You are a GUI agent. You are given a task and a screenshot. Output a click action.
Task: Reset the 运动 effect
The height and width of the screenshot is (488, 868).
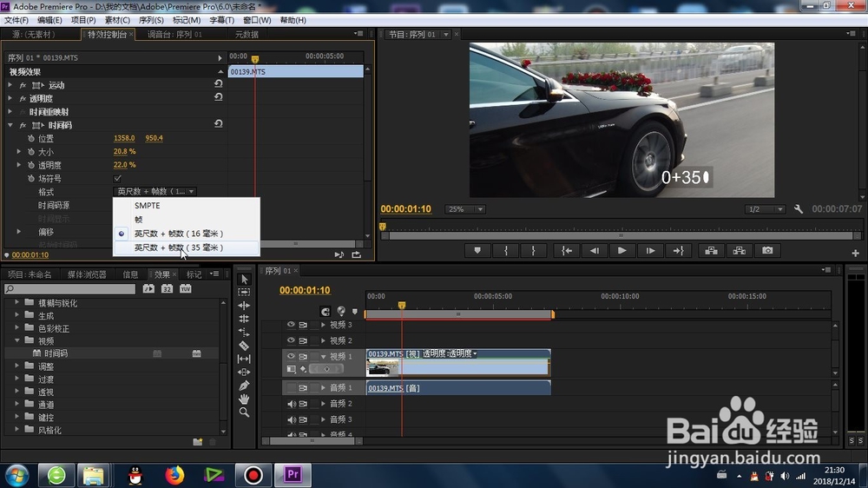(x=218, y=84)
